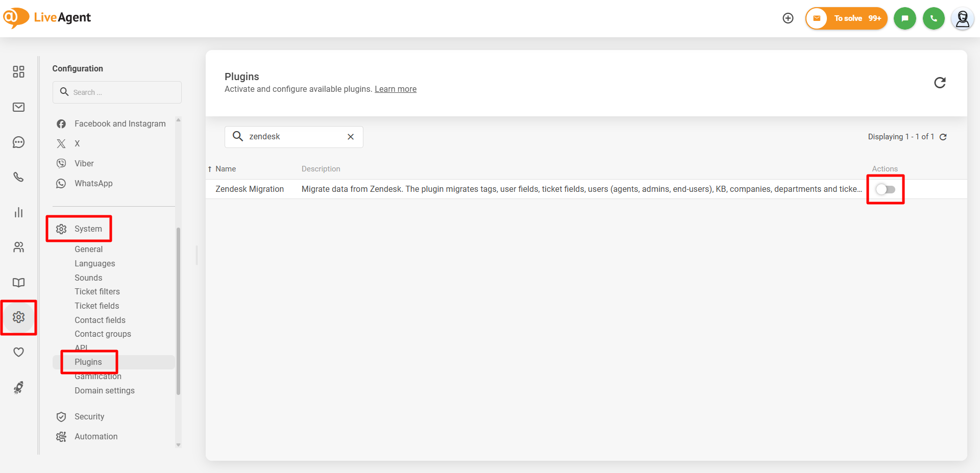Expand the Automation section
Screen dimensions: 980x473
coord(96,437)
